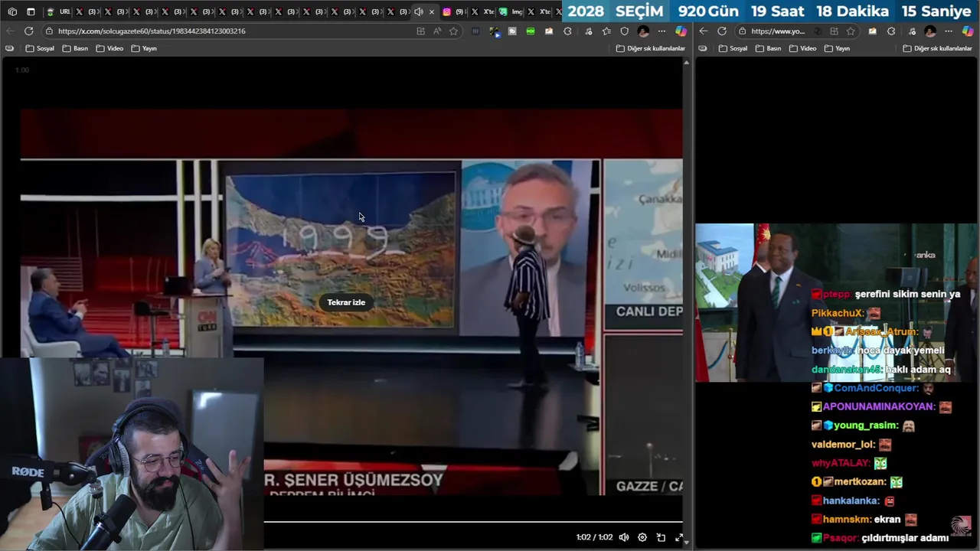Click the page scrollbar down arrow
The image size is (980, 551).
[686, 543]
